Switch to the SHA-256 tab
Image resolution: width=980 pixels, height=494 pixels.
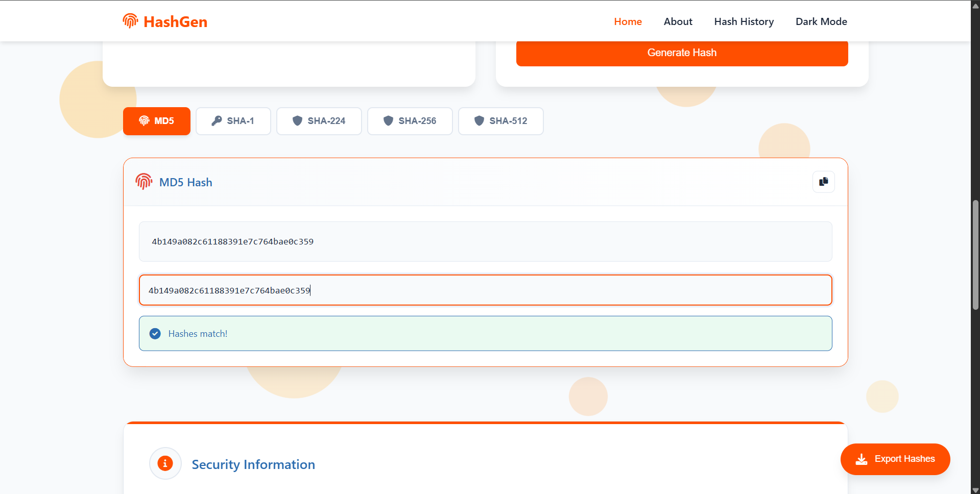[410, 121]
